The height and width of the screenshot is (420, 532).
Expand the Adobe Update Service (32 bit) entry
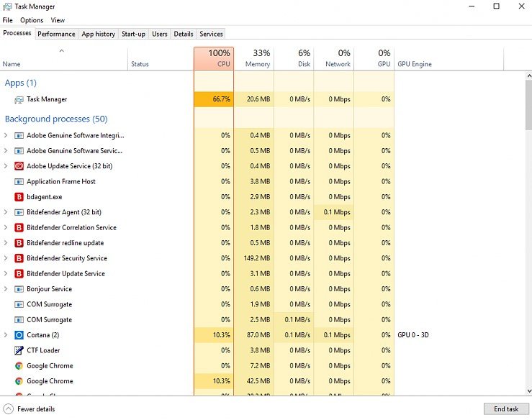pyautogui.click(x=6, y=166)
